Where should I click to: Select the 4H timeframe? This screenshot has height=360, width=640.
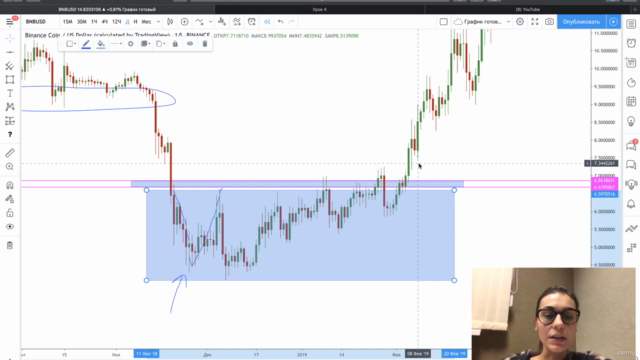tap(104, 22)
